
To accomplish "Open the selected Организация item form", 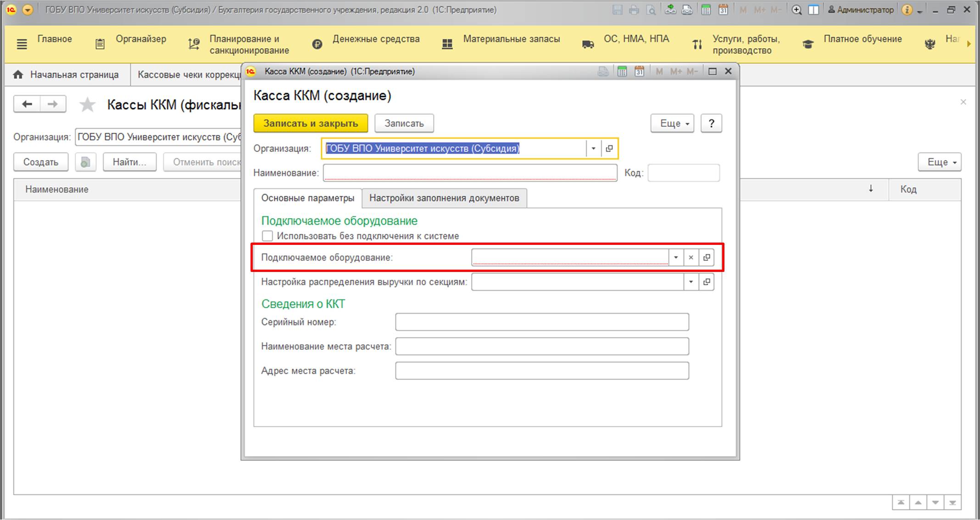I will point(609,149).
